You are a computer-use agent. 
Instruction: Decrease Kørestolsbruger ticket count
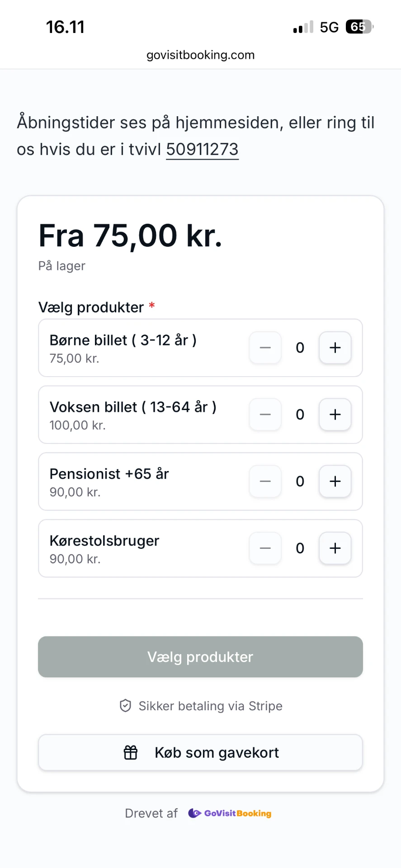click(x=265, y=548)
